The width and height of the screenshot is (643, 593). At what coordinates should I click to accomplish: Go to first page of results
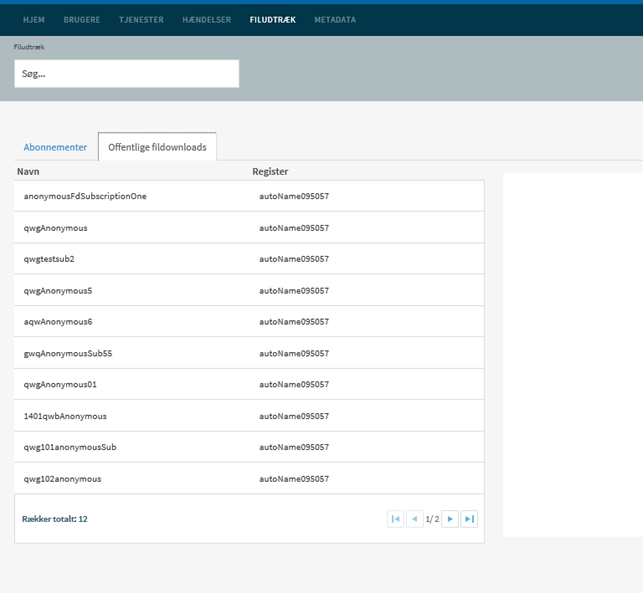[395, 519]
